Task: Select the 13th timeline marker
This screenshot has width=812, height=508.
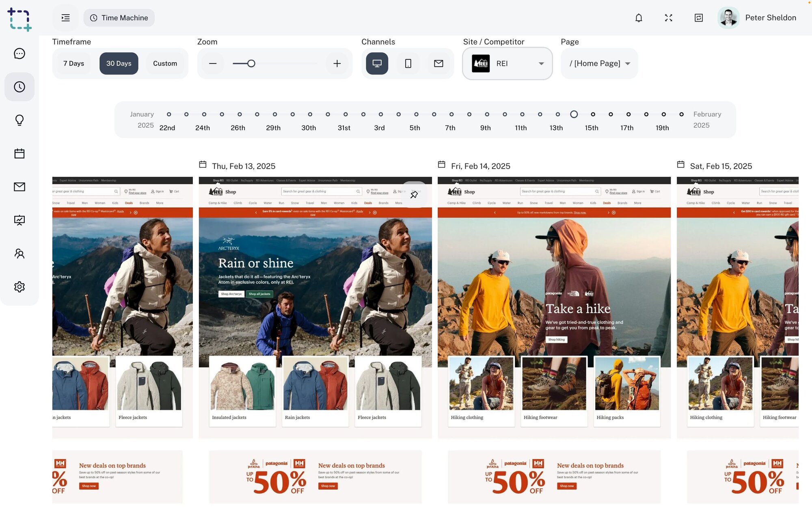Action: tap(558, 114)
